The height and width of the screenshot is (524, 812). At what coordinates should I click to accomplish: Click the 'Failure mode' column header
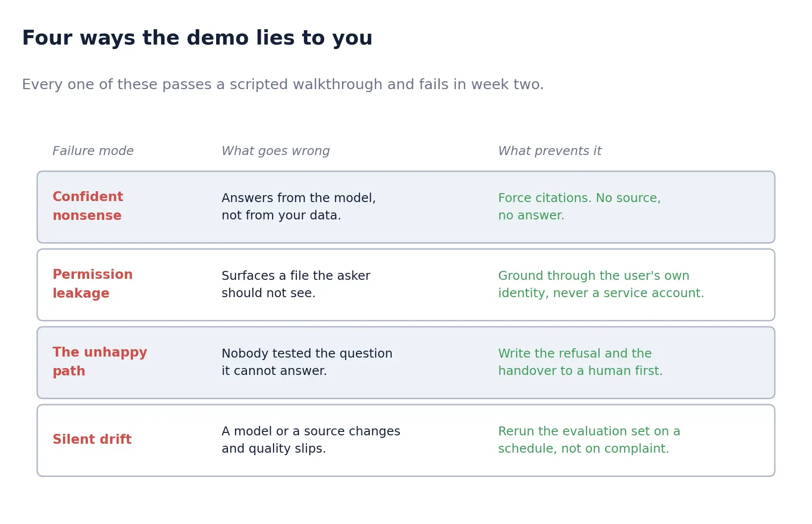pos(93,151)
